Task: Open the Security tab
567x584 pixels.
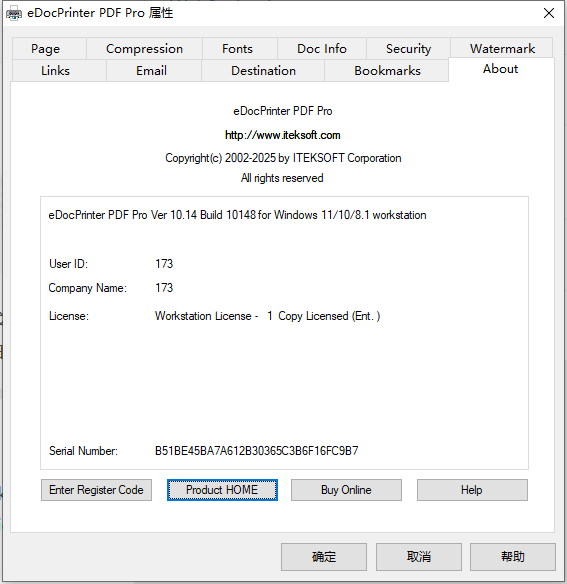Action: (x=408, y=48)
